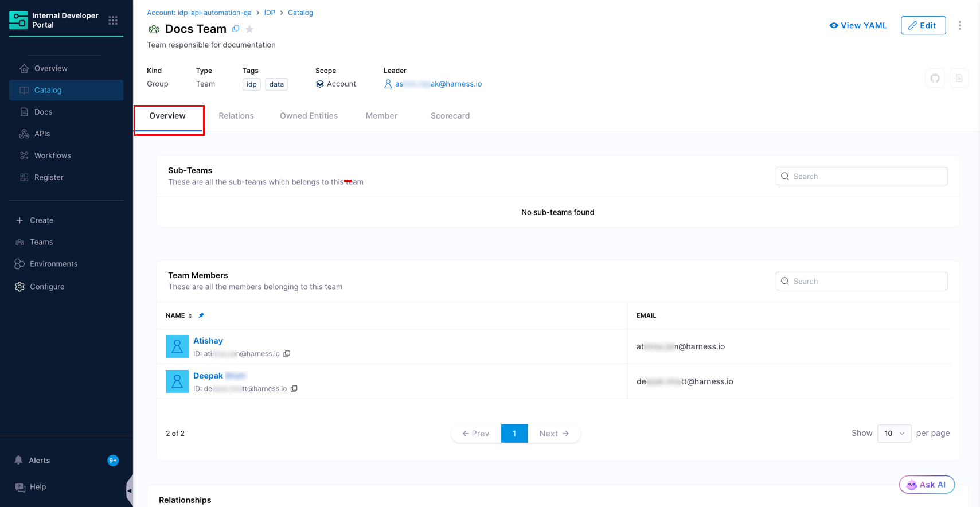Click the 'Team responsible for documentation' description
The height and width of the screenshot is (507, 980).
point(211,45)
